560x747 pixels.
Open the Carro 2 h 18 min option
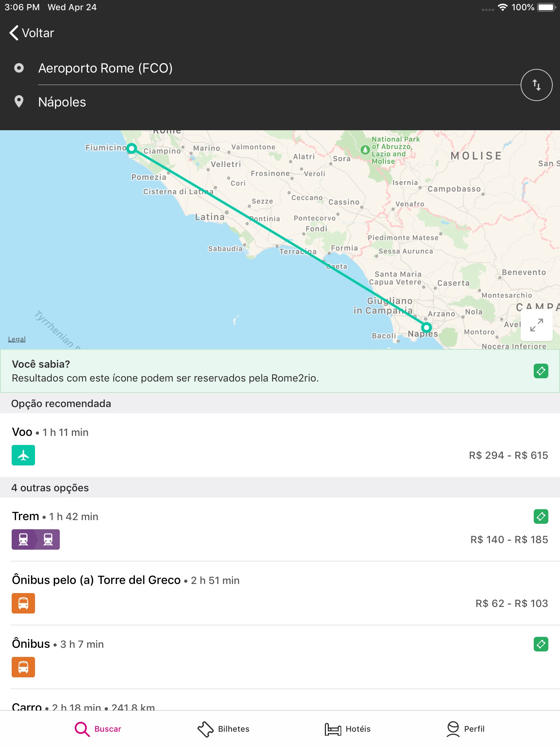click(x=280, y=700)
